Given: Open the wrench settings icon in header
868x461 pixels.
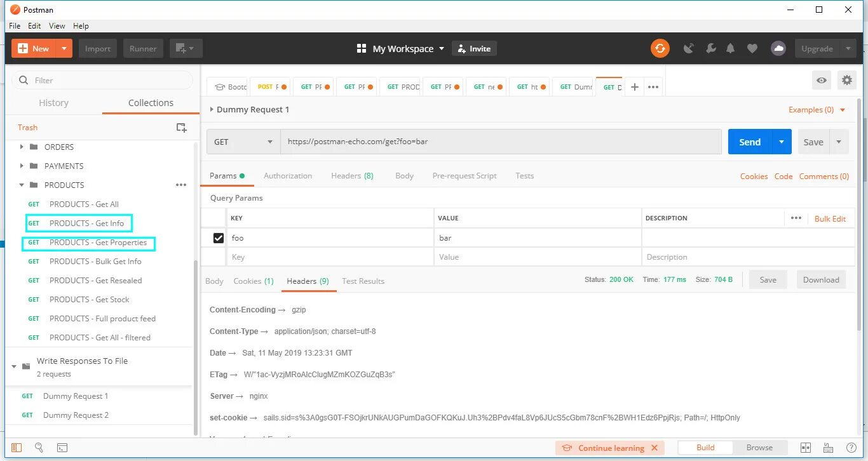Looking at the screenshot, I should (x=711, y=48).
